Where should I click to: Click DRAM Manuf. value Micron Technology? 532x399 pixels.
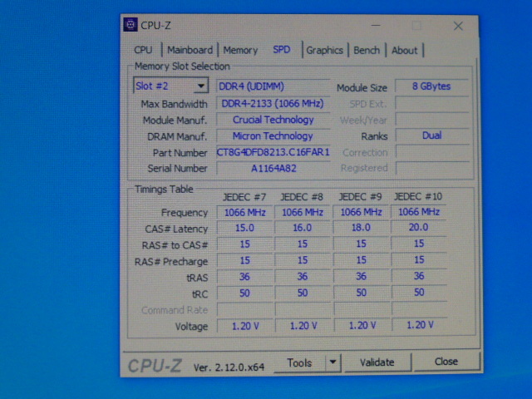(x=273, y=135)
